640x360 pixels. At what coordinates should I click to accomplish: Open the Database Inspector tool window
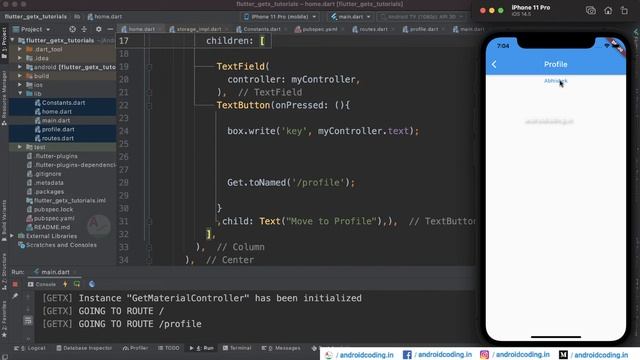(84, 348)
